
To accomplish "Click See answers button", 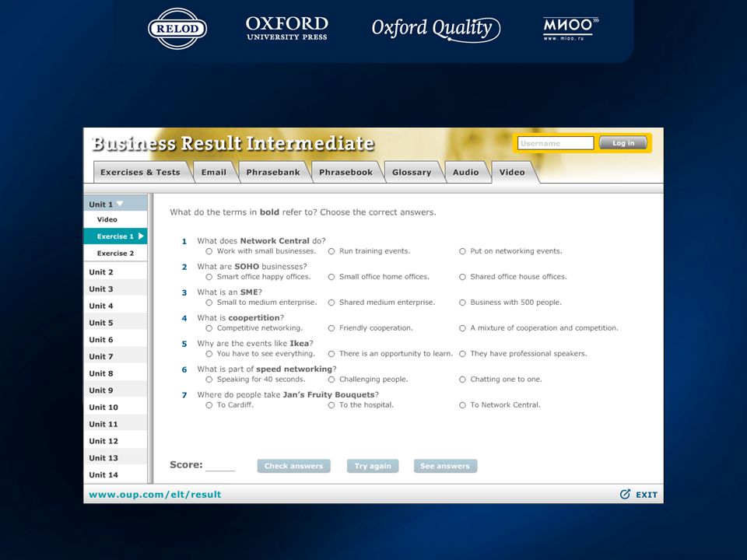I will (x=445, y=466).
